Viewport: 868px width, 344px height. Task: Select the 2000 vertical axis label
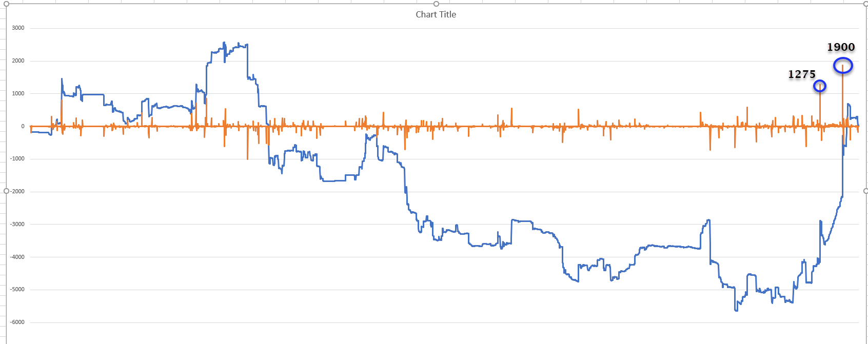pos(18,61)
